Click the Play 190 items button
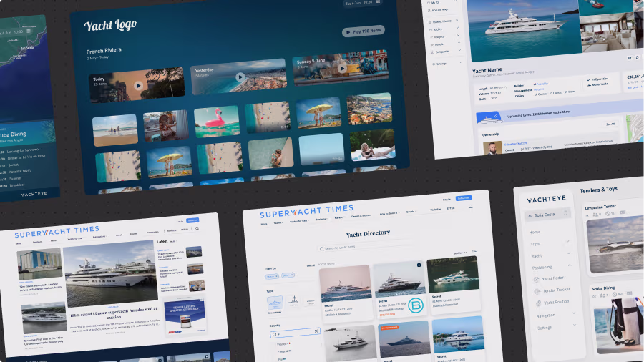This screenshot has width=644, height=362. pos(364,31)
